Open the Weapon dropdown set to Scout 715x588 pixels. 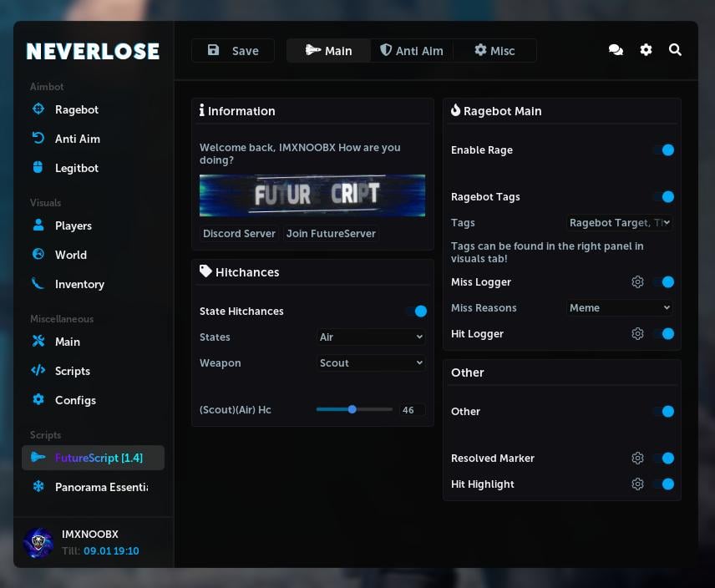click(x=370, y=362)
